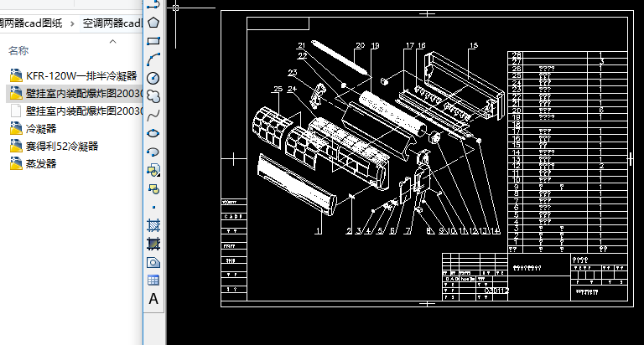
Task: Select the Ellipse draw tool
Action: tap(153, 134)
